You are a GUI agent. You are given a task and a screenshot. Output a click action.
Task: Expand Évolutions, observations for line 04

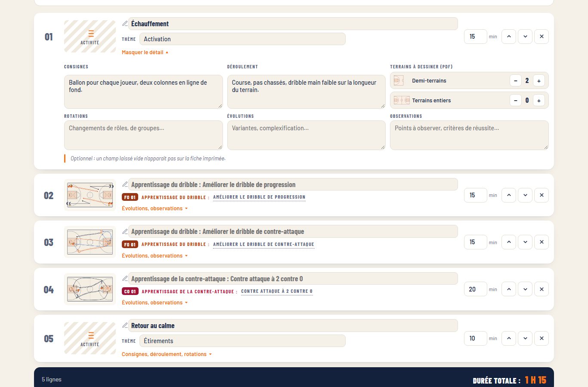[155, 303]
